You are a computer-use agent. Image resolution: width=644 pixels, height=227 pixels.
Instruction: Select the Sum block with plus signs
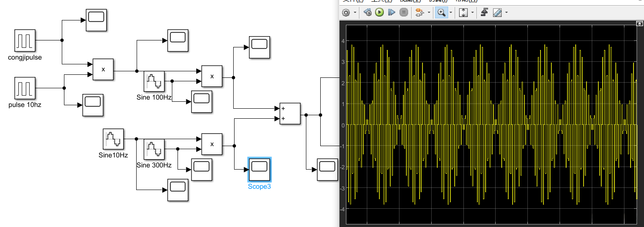tap(290, 114)
